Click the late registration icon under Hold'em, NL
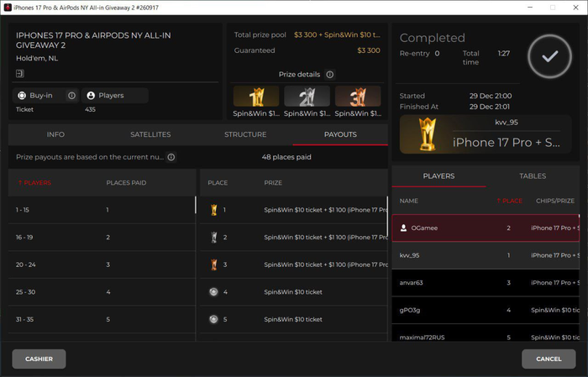 click(20, 73)
